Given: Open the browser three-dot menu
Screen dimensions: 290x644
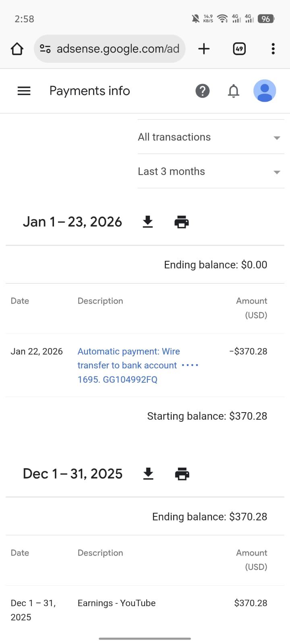Looking at the screenshot, I should coord(273,49).
